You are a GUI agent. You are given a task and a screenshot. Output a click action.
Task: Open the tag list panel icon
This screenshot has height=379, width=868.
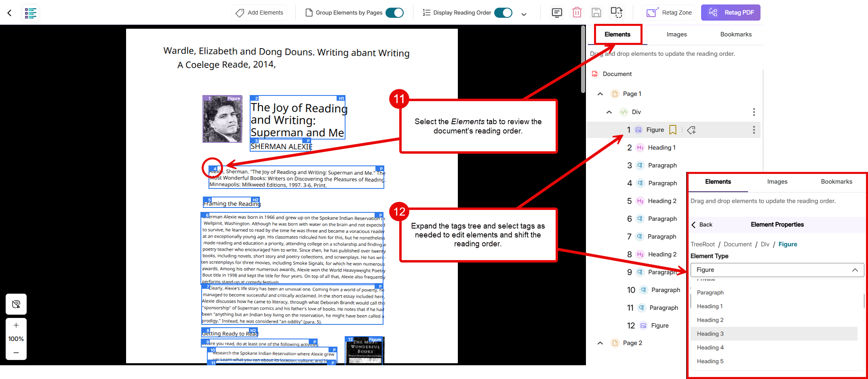pyautogui.click(x=31, y=13)
